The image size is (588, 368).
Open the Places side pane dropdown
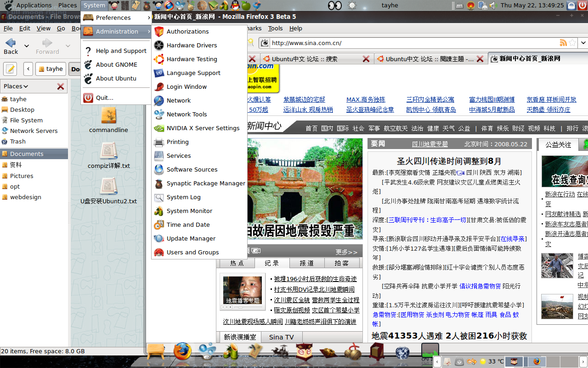click(x=16, y=86)
